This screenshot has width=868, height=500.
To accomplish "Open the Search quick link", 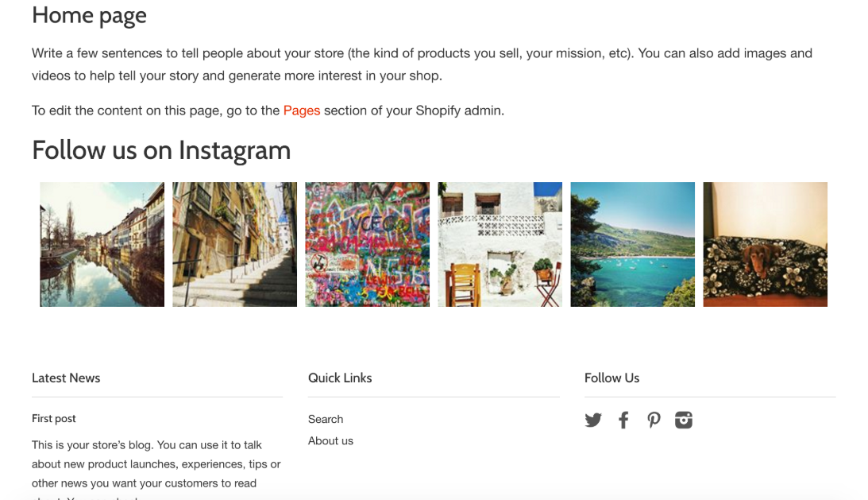I will [326, 419].
